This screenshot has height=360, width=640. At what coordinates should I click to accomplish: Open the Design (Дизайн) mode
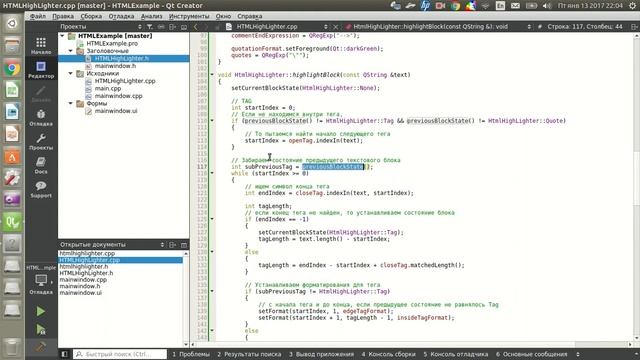41,93
